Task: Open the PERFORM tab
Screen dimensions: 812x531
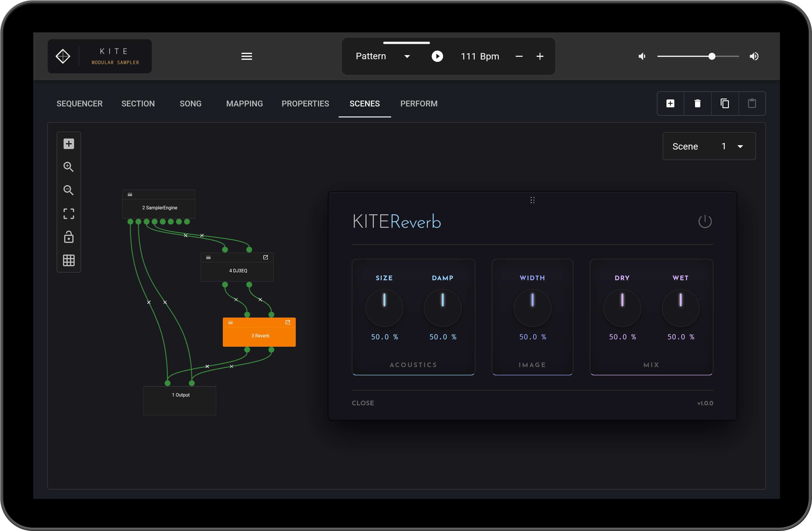Action: (x=419, y=104)
